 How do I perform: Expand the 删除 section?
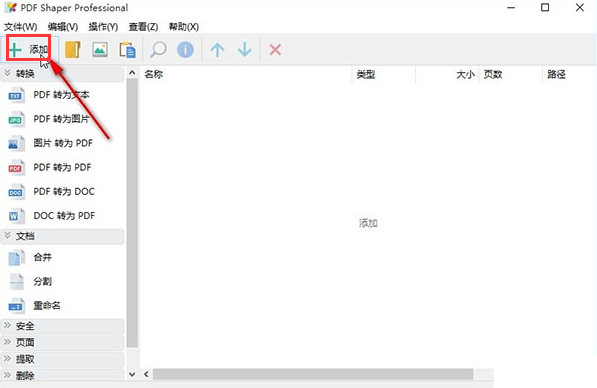(63, 375)
